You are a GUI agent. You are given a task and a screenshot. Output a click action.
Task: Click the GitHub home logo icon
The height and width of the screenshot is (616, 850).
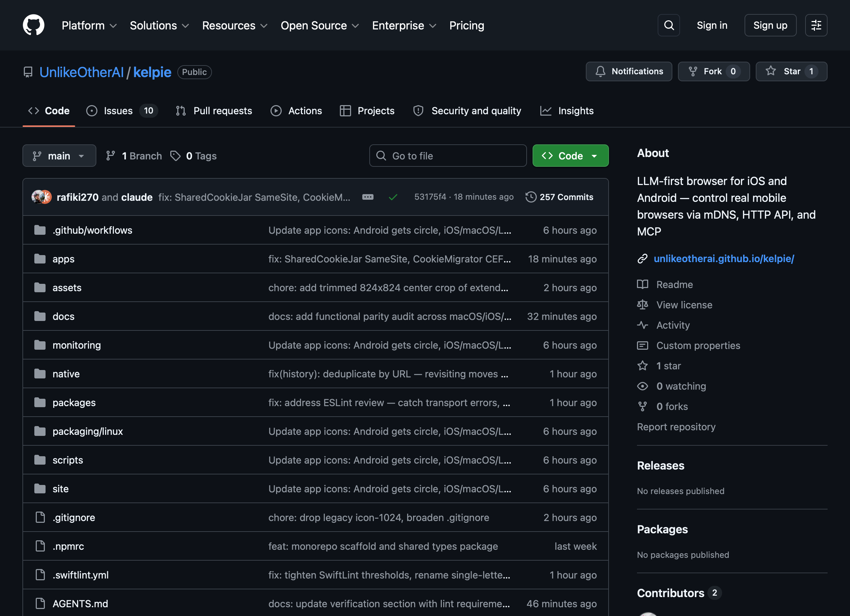(34, 25)
